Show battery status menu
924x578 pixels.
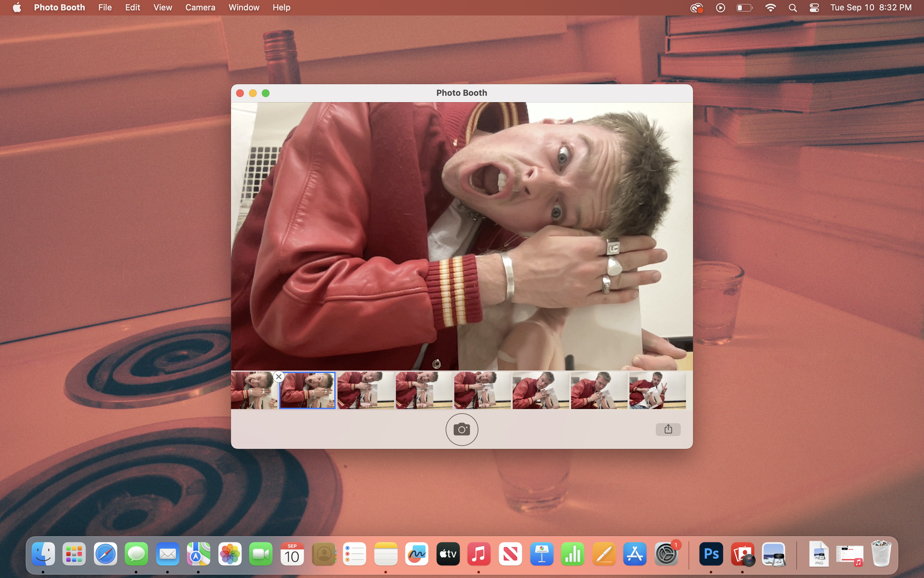744,8
